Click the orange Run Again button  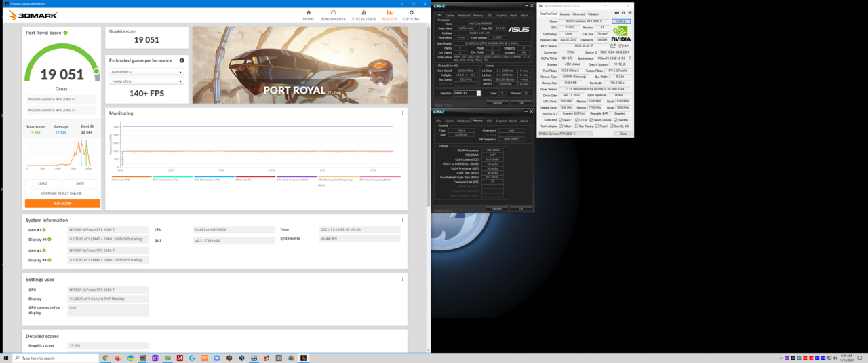62,203
